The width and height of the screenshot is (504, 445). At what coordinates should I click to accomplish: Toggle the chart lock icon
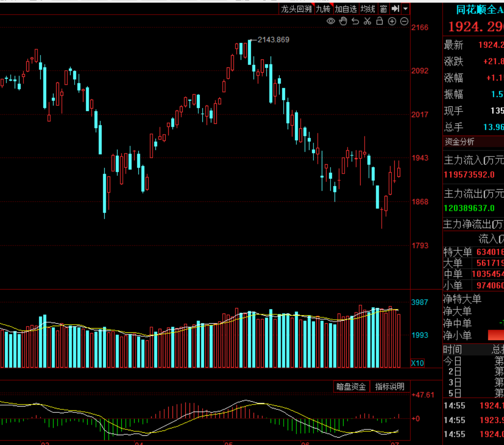pos(380,21)
